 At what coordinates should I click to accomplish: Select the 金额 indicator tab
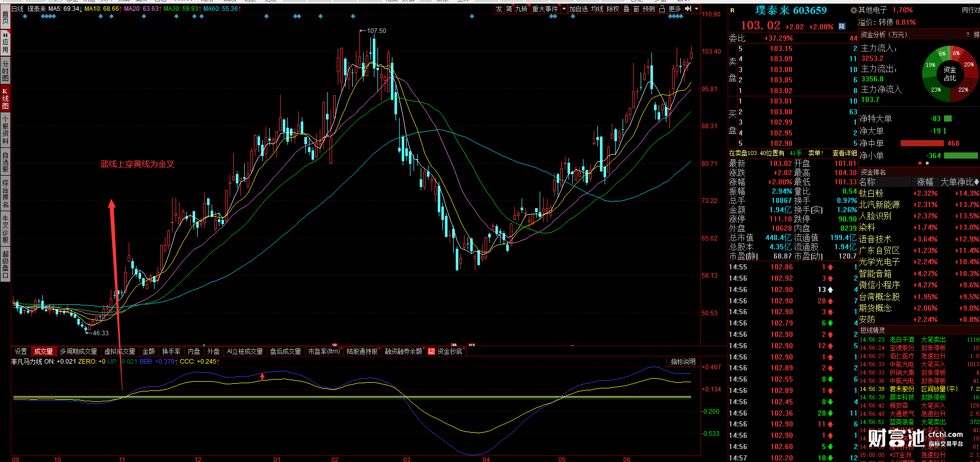(148, 351)
